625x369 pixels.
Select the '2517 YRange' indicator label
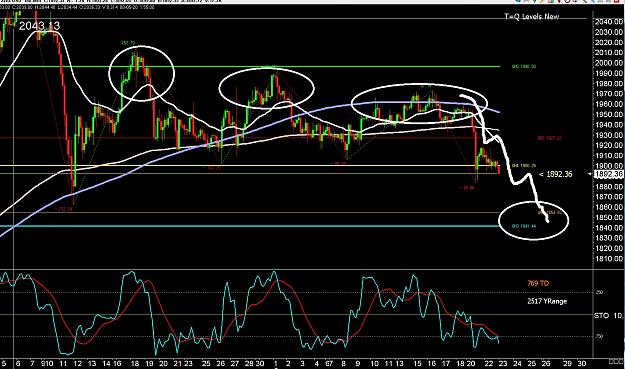(x=547, y=301)
